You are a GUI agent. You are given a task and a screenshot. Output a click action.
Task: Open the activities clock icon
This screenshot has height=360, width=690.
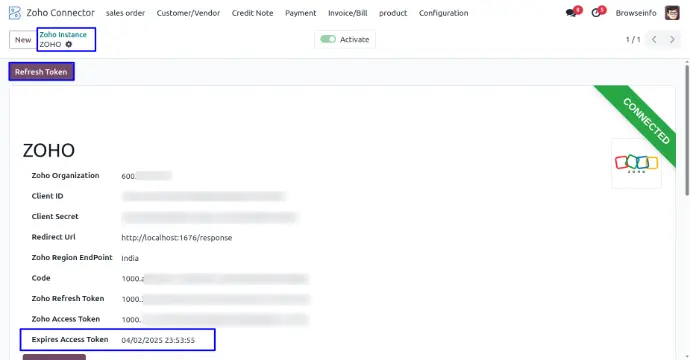(596, 13)
